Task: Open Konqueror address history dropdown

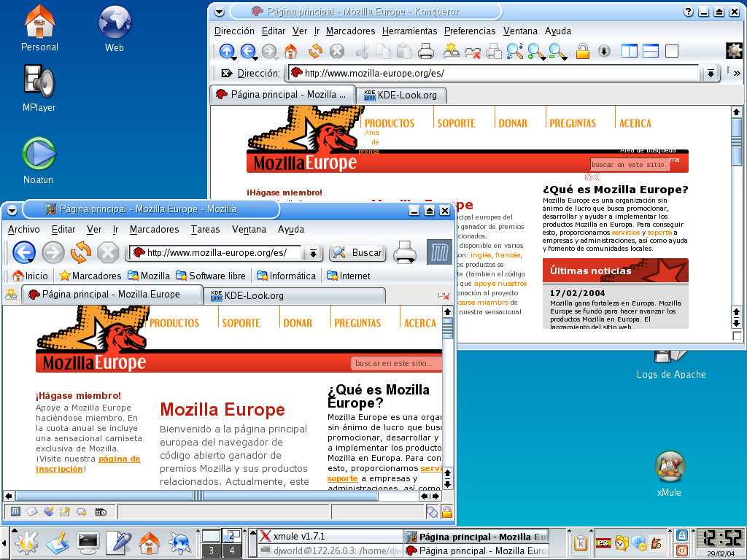Action: pos(711,74)
